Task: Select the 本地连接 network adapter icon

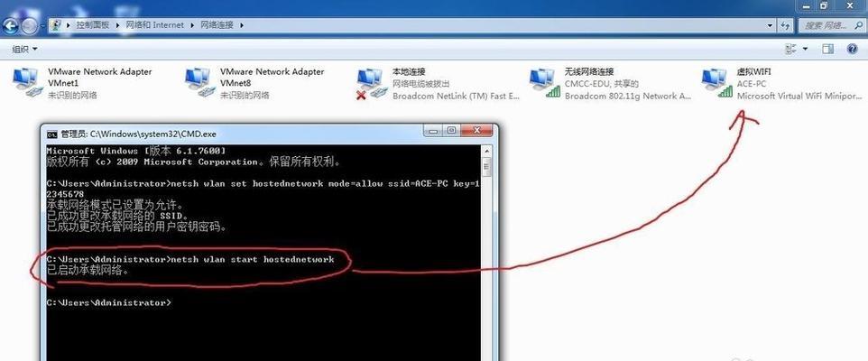Action: [372, 83]
